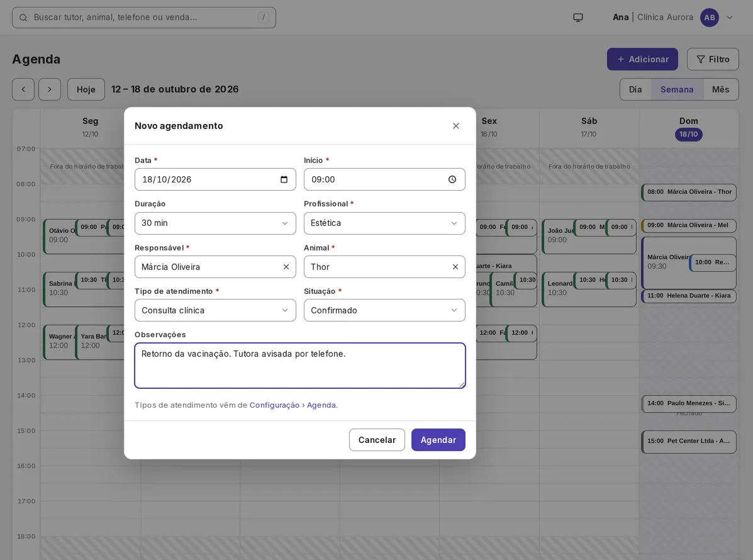Viewport: 753px width, 560px height.
Task: Expand the user account chevron menu
Action: point(730,18)
